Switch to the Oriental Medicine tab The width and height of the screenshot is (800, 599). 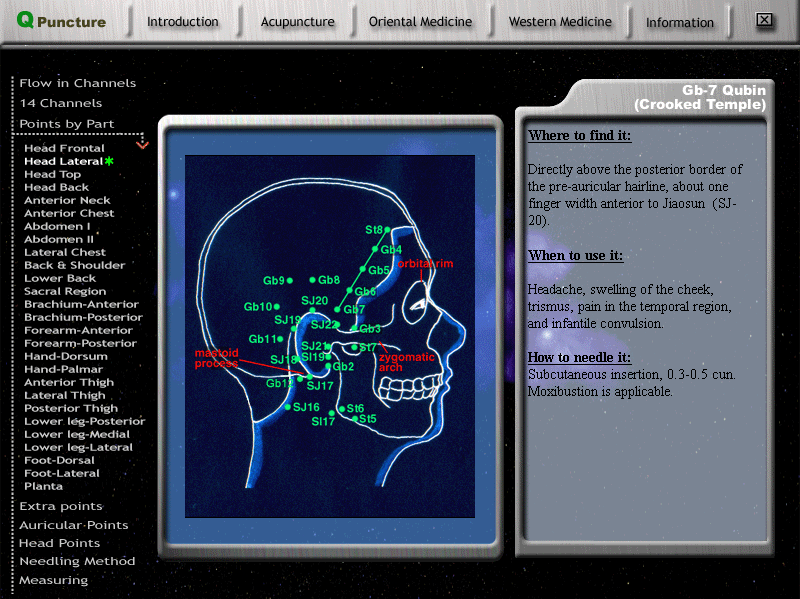point(420,22)
